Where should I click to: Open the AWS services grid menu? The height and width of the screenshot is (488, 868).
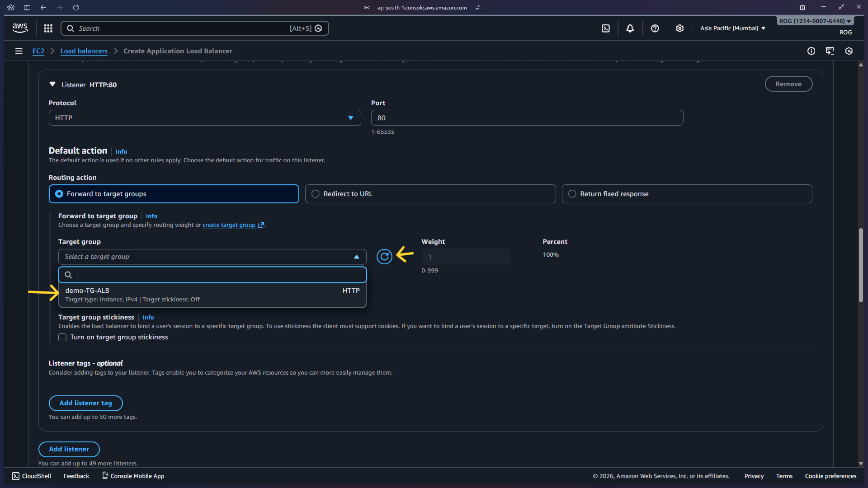pyautogui.click(x=48, y=28)
